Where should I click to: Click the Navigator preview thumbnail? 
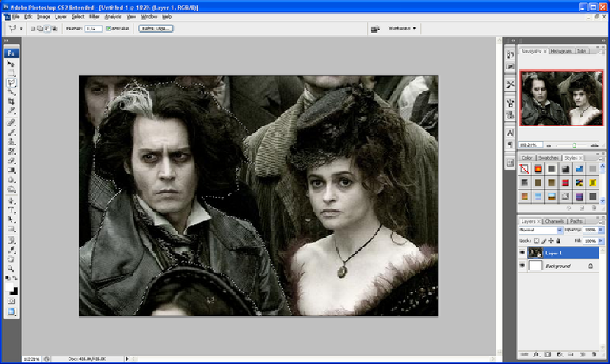(561, 98)
